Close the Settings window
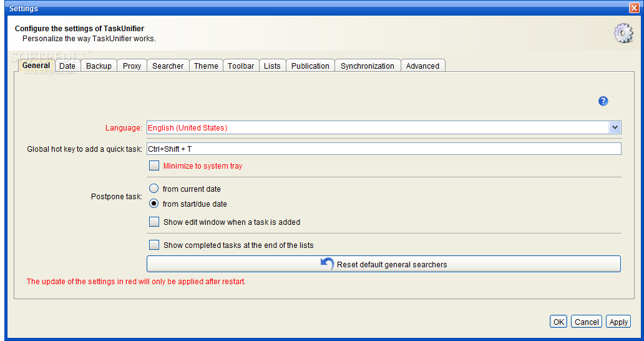 pyautogui.click(x=634, y=7)
